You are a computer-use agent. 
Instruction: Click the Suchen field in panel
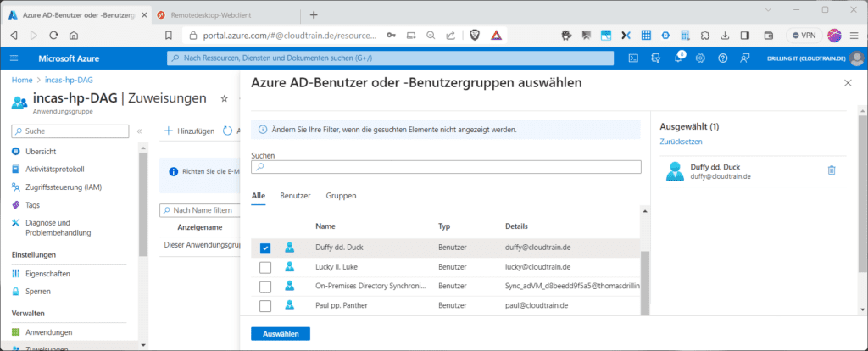click(x=446, y=167)
